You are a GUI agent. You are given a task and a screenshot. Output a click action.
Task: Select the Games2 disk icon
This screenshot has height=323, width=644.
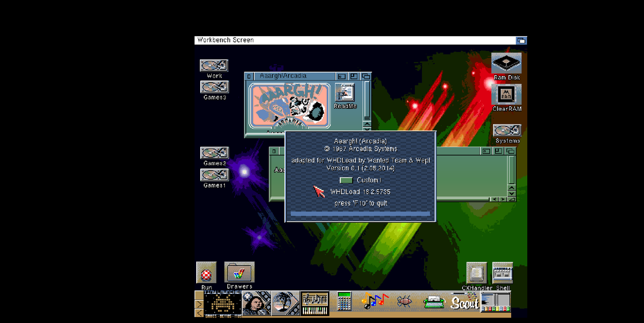tap(214, 153)
